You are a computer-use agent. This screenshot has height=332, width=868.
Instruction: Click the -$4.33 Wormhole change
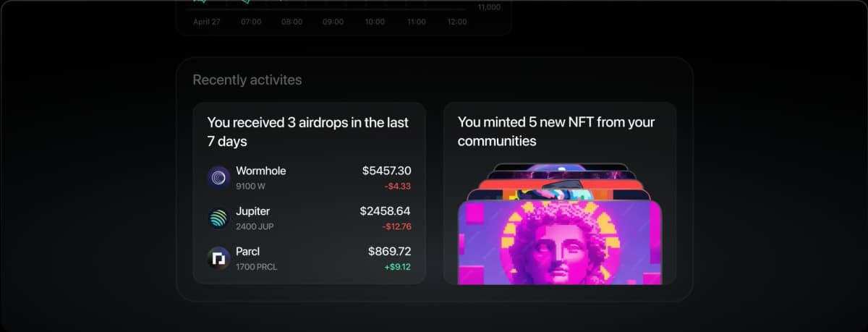(397, 187)
